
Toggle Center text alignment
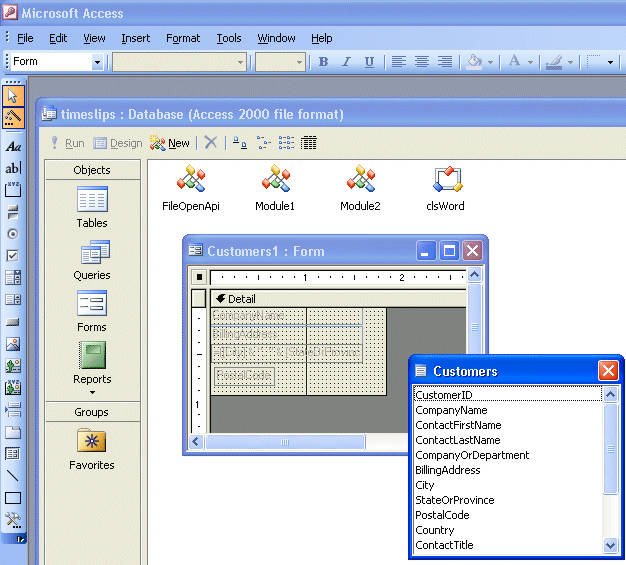point(422,61)
